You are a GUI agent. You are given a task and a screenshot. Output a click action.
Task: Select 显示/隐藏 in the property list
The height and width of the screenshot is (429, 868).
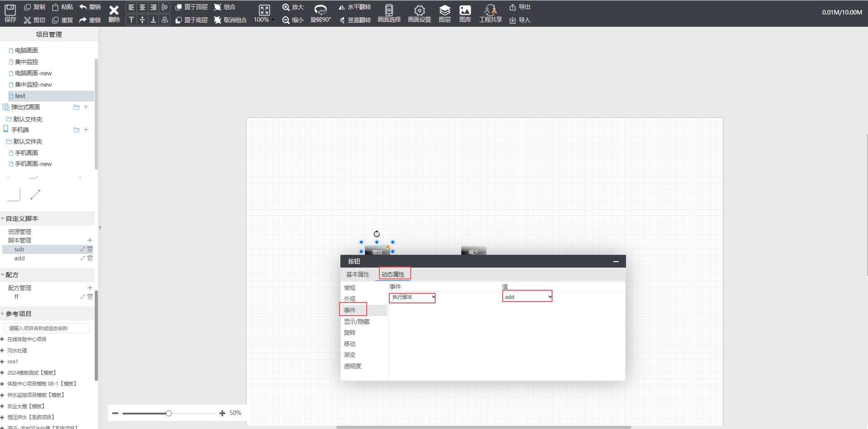(356, 322)
